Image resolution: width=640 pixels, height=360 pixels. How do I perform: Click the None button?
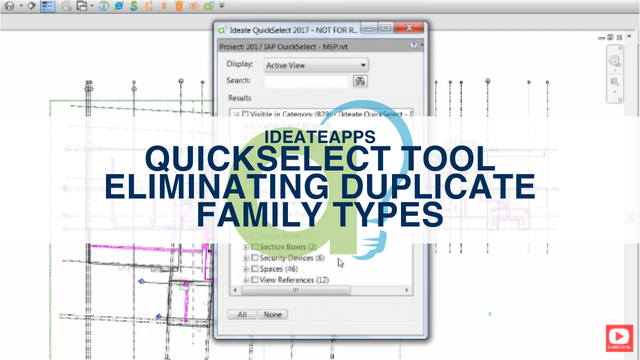pos(273,314)
